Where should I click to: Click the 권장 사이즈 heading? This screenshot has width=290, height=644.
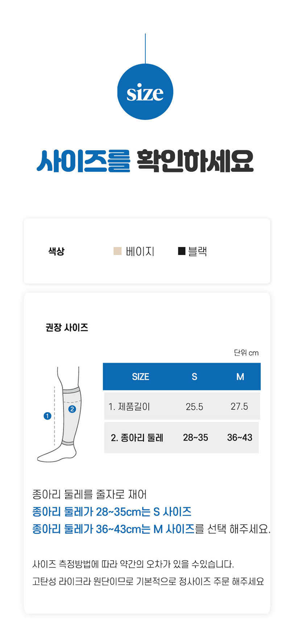point(67,328)
